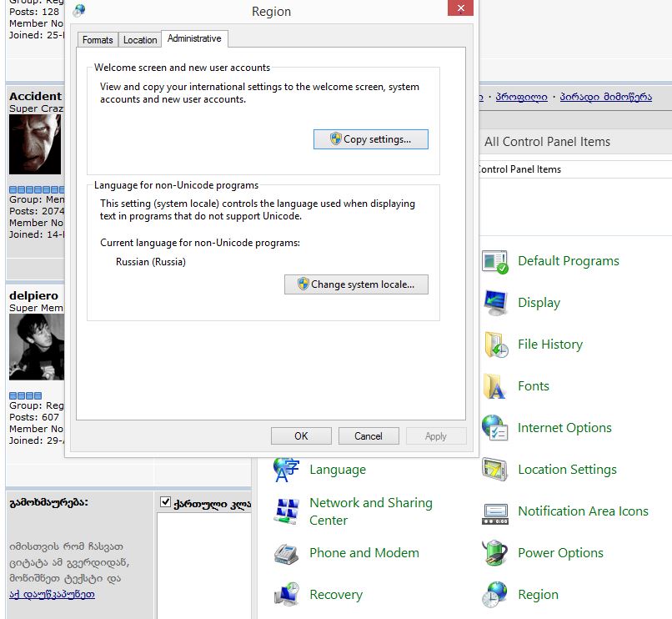Open the Power Options battery icon
Viewport: 672px width, 619px height.
tap(495, 553)
